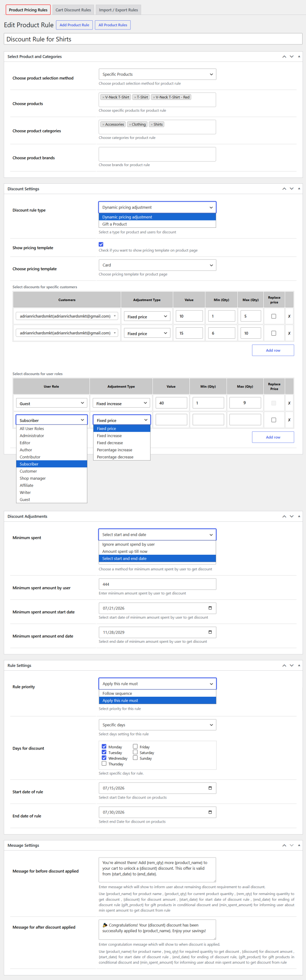This screenshot has width=306, height=980.
Task: Click Choose product brands input box
Action: (157, 154)
